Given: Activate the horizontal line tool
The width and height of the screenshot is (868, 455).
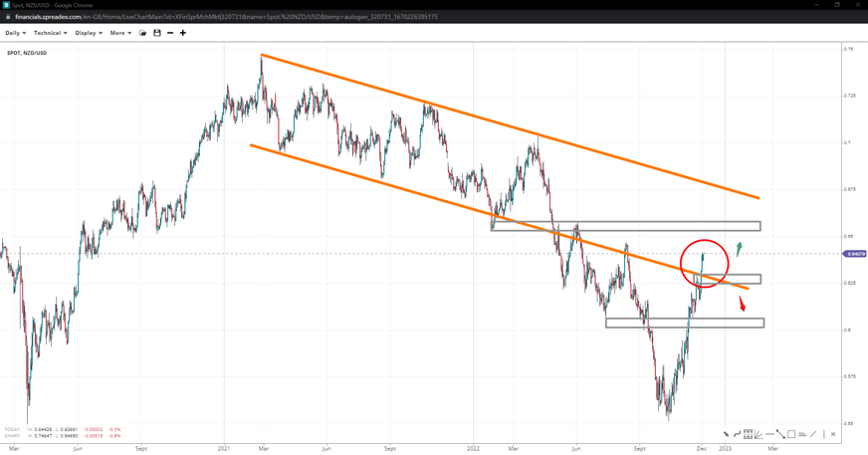Looking at the screenshot, I should (x=769, y=434).
